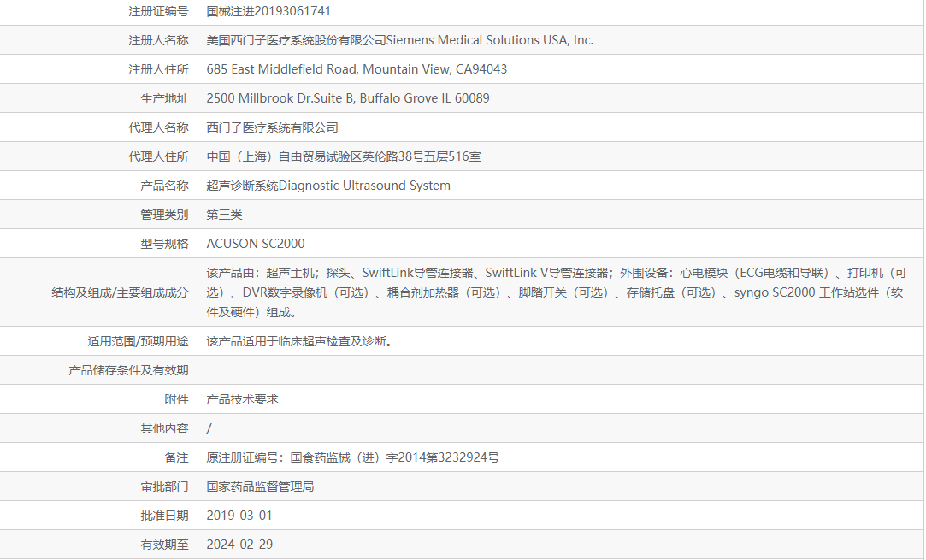Screen dimensions: 926x560
Task: Click the address 685 East Middlefield Road
Action: (281, 69)
